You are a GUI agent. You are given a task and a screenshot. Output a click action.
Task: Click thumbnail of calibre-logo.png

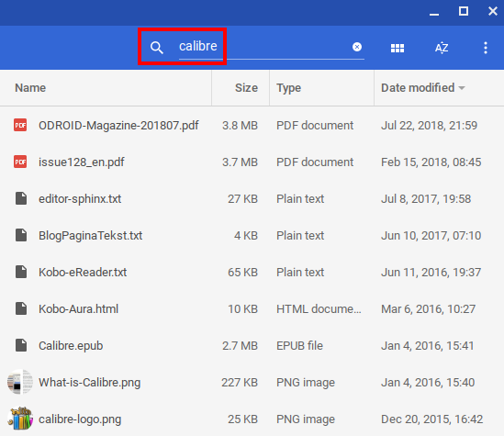pyautogui.click(x=20, y=419)
